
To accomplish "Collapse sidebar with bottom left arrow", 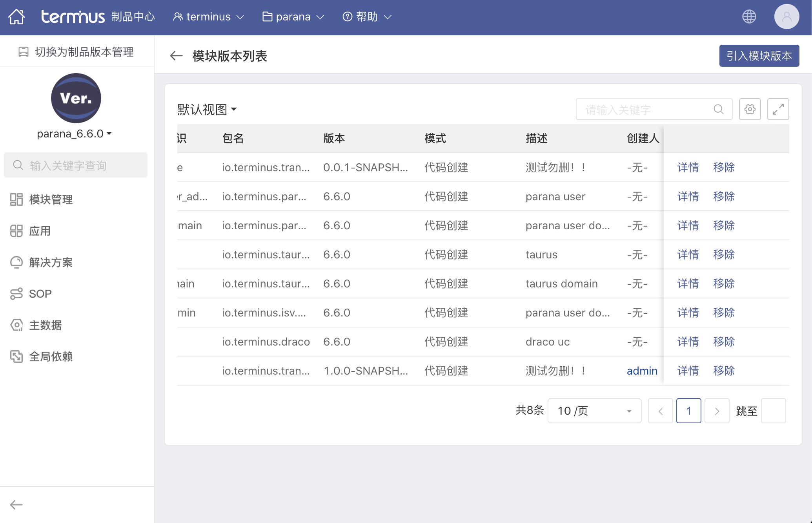I will point(16,505).
